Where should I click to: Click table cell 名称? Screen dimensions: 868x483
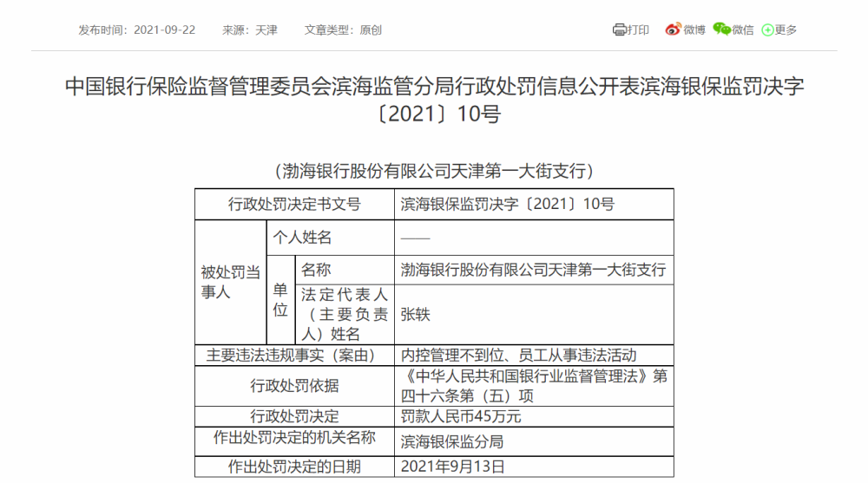click(x=345, y=270)
